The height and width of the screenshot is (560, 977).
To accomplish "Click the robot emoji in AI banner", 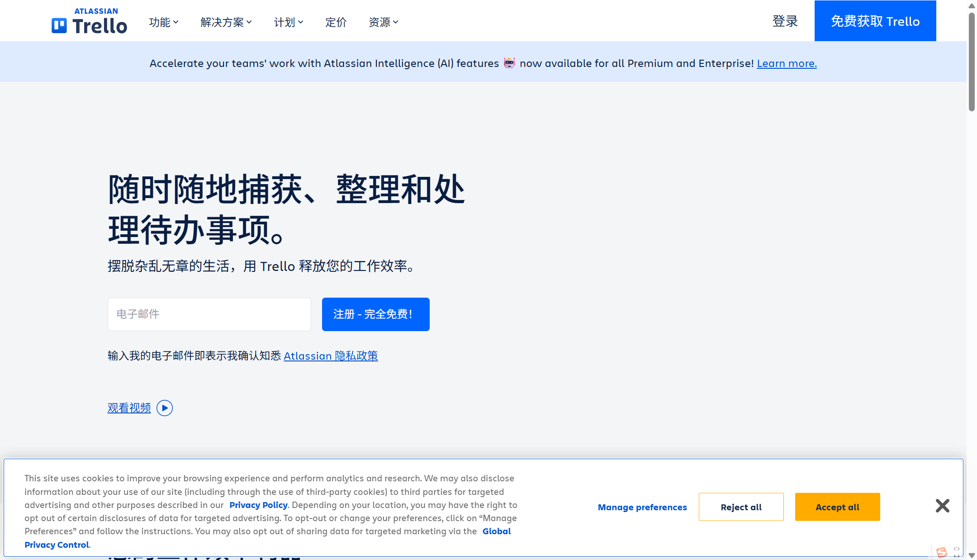I will tap(509, 63).
